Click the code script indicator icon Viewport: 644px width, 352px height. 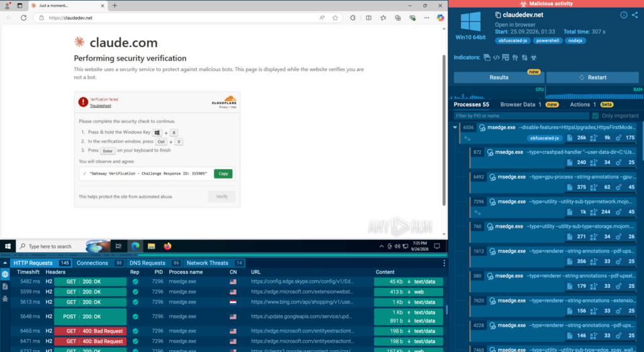tap(496, 57)
